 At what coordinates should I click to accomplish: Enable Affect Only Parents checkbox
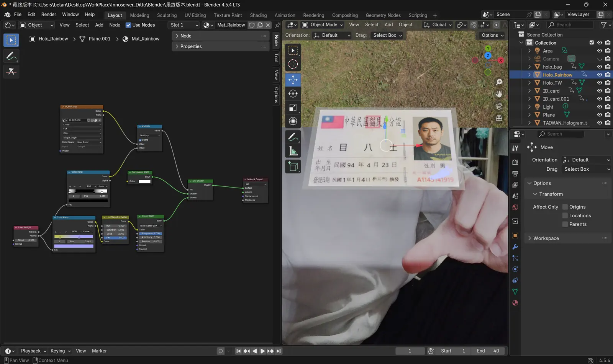pos(565,224)
